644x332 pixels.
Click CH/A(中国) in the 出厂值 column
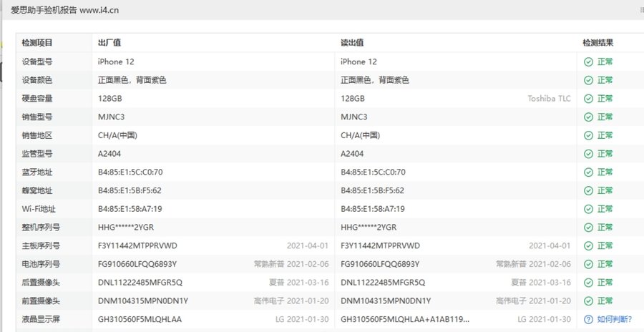tap(117, 135)
